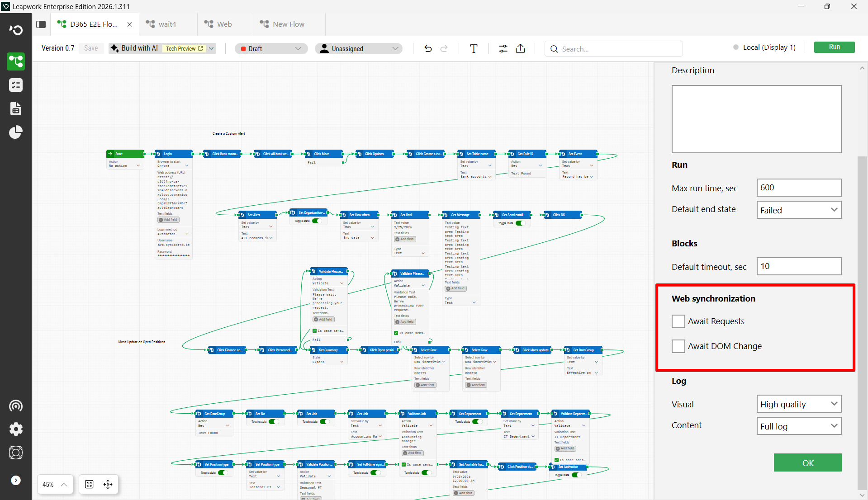
Task: Toggle the Set Organization block state switch
Action: tap(317, 221)
